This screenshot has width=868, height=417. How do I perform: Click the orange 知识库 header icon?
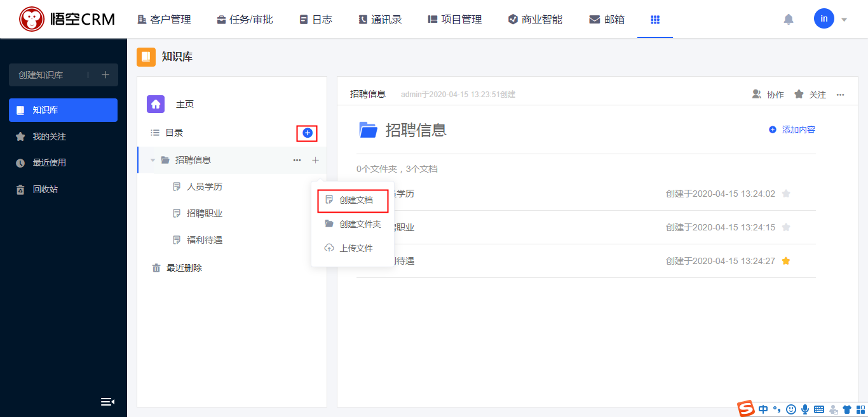146,56
